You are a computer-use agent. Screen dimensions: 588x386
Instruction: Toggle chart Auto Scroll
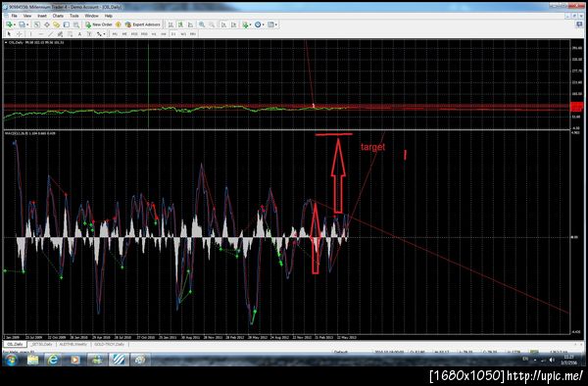point(223,24)
